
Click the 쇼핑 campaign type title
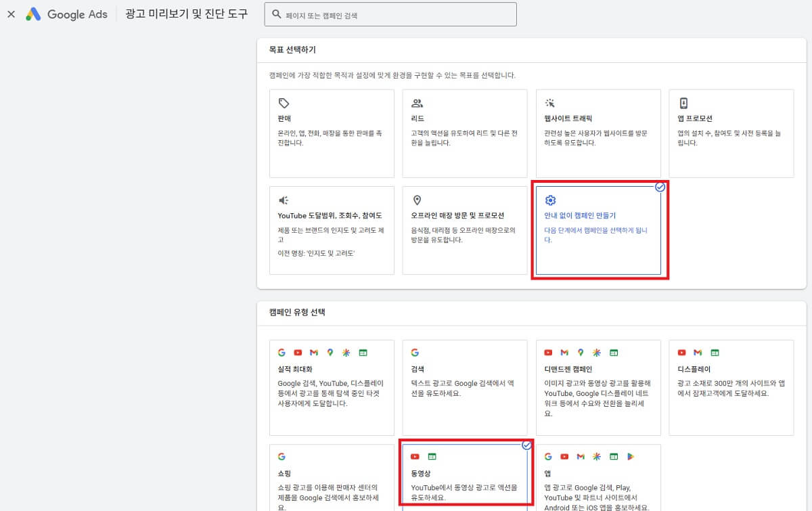point(285,473)
